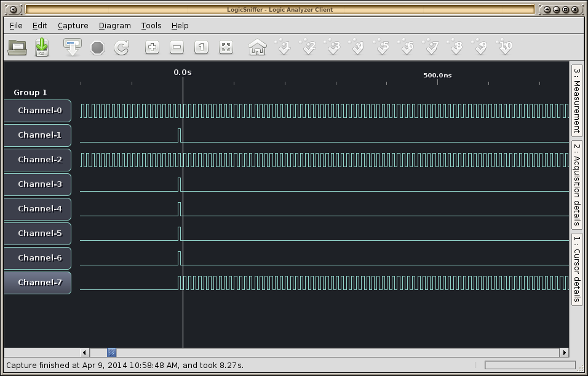
Task: Click the Channel-1 pulse near trigger
Action: [179, 135]
